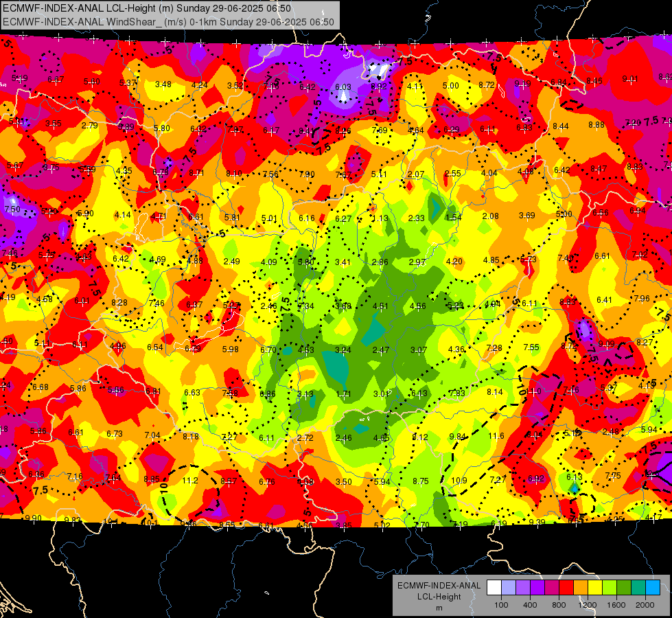Click the legend scale value 1600
This screenshot has width=672, height=618.
click(x=616, y=605)
